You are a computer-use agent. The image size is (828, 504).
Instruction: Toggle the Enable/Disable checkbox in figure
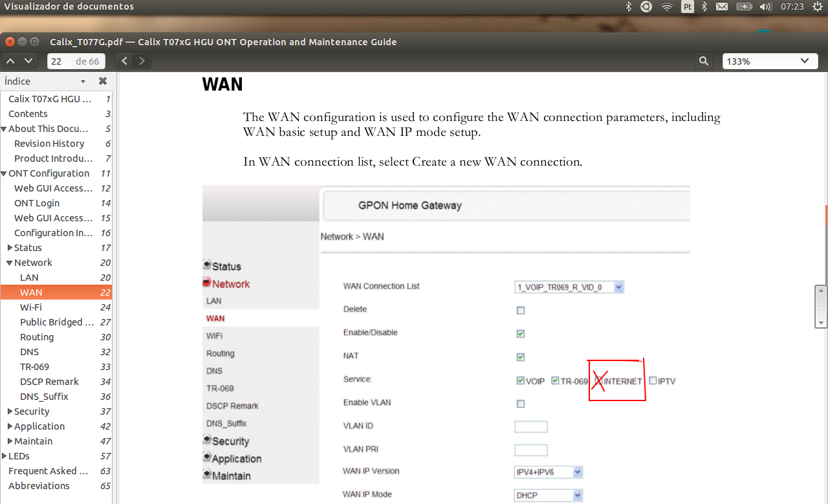(x=520, y=334)
